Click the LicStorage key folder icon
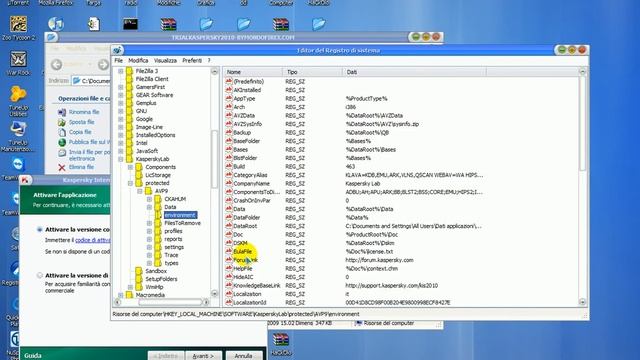 [x=139, y=175]
